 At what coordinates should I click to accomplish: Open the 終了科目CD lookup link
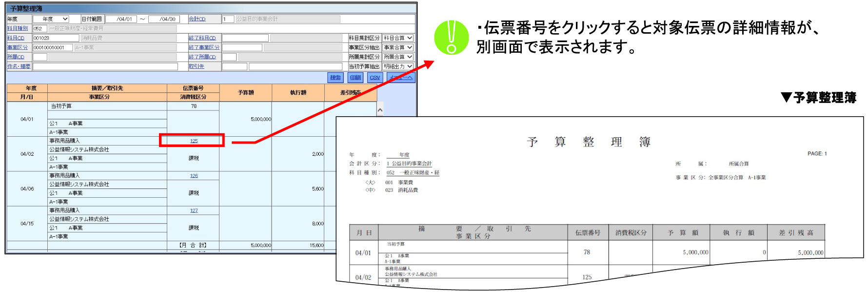(202, 38)
